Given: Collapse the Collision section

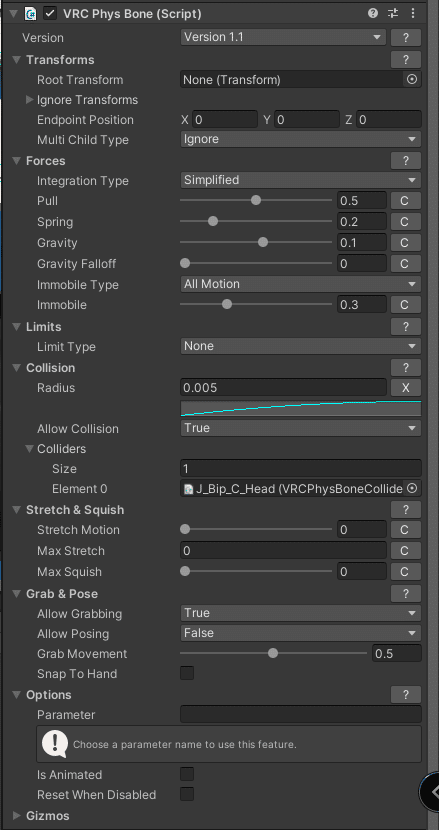Looking at the screenshot, I should (16, 367).
